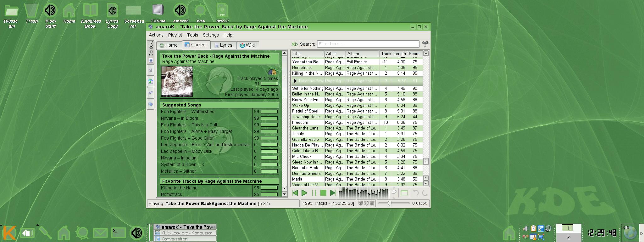
Task: Switch to the Current tab
Action: coord(196,45)
